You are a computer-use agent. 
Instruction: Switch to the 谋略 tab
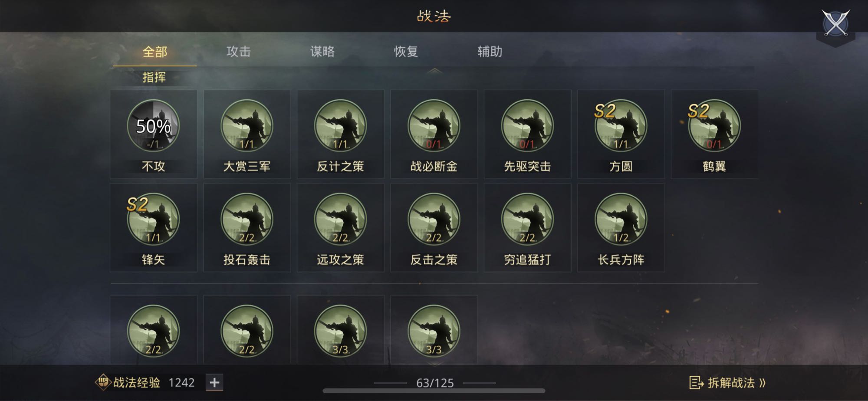point(322,52)
